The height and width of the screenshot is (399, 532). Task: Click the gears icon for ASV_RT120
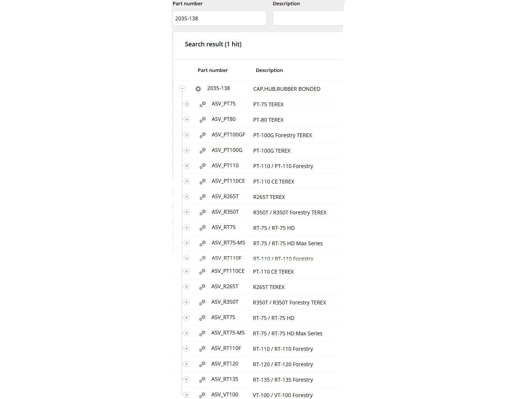click(x=202, y=364)
